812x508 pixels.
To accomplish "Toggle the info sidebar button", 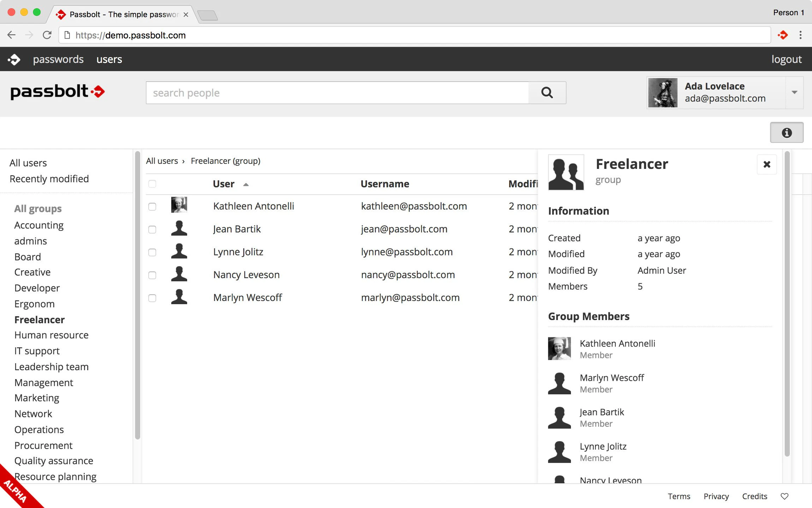I will click(786, 132).
